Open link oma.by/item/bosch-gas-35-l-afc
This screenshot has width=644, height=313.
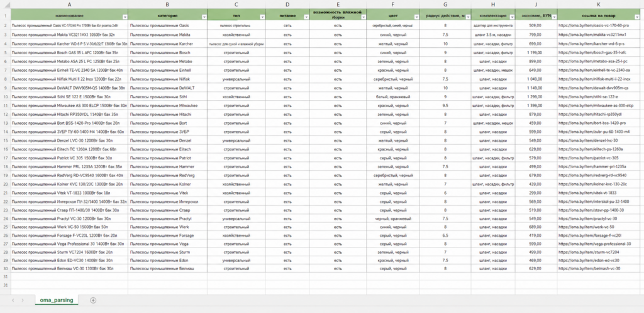(x=592, y=53)
